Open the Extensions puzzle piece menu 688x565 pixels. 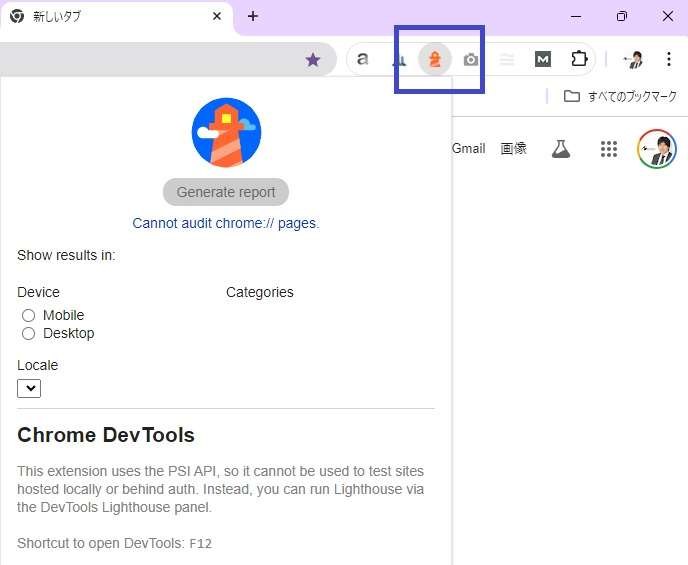pyautogui.click(x=579, y=59)
